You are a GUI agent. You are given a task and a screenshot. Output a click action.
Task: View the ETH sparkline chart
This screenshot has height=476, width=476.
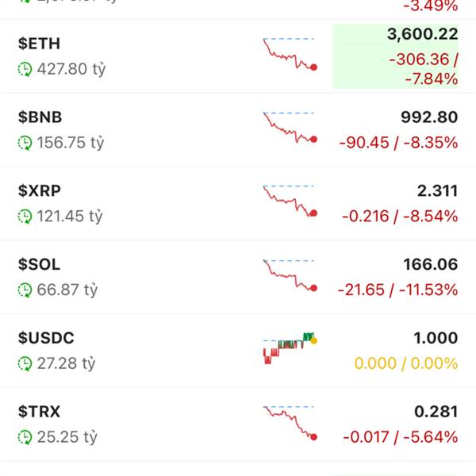click(290, 54)
